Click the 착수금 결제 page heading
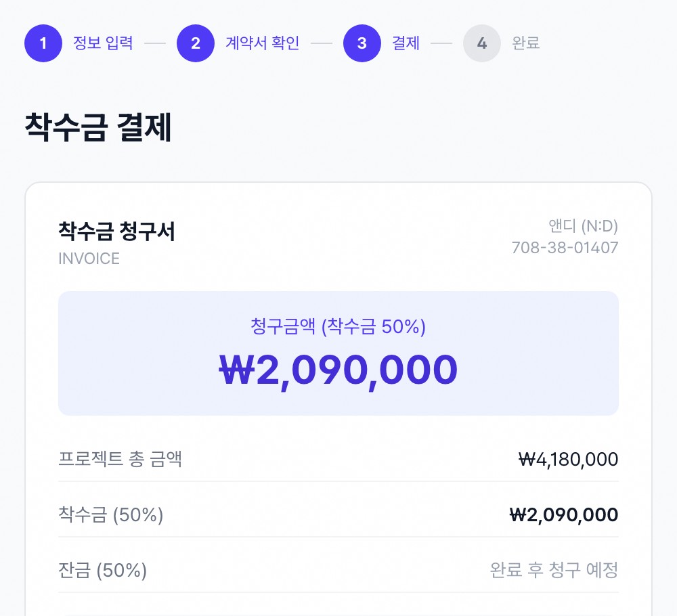677x616 pixels. pos(98,127)
